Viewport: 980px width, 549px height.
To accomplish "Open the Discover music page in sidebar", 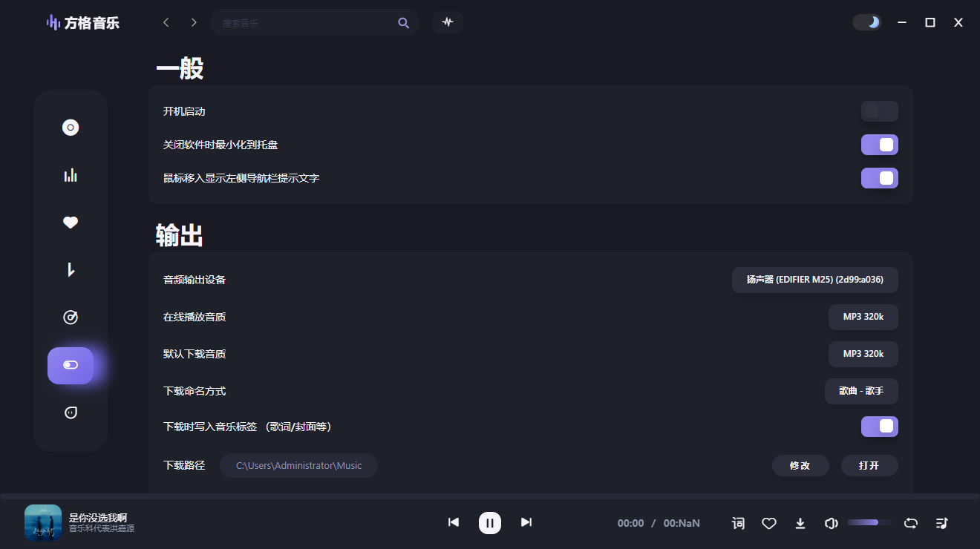I will 71,127.
